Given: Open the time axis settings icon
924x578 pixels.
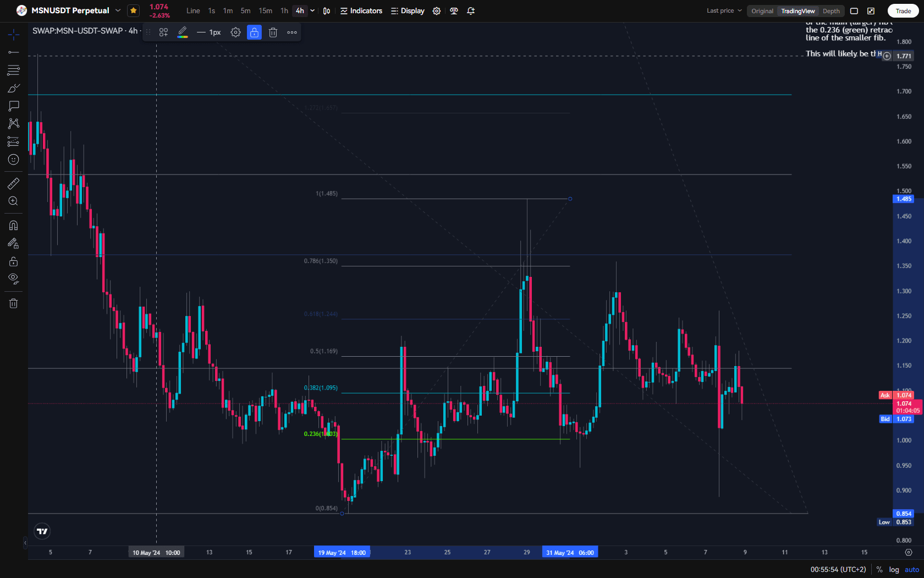Looking at the screenshot, I should pos(909,552).
